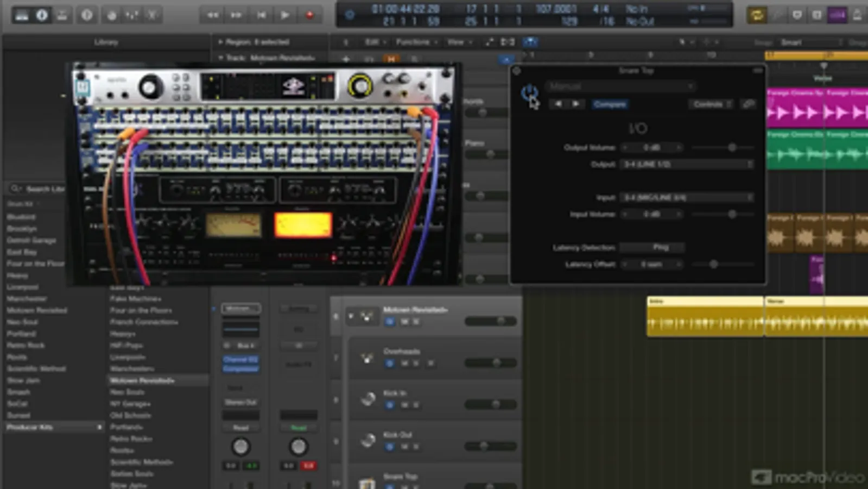Toggle the I/O plug-in power bypass button
Screen dimensions: 868x489
point(529,93)
